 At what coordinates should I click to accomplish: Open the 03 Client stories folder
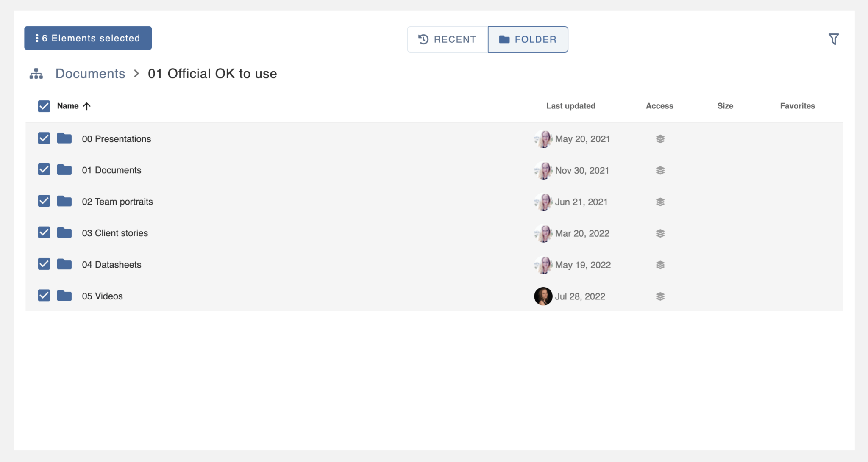(115, 232)
